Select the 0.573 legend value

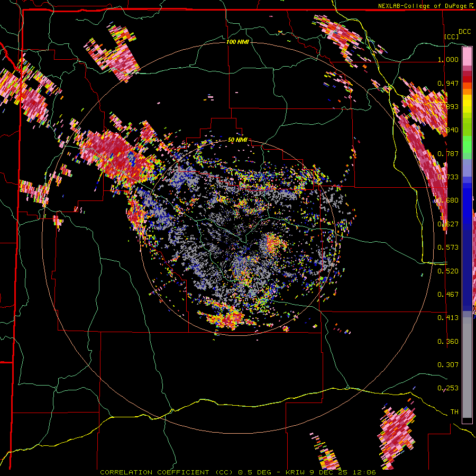[x=448, y=247]
